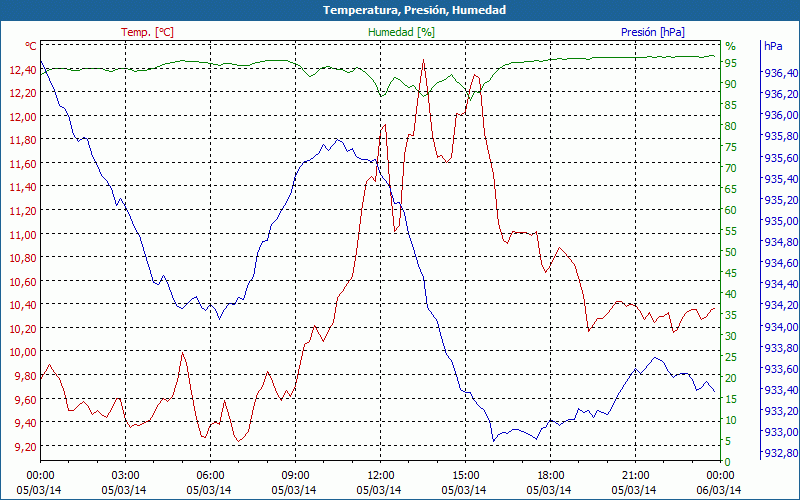Click temperature axis value 9,40
The image size is (800, 500).
[x=25, y=423]
